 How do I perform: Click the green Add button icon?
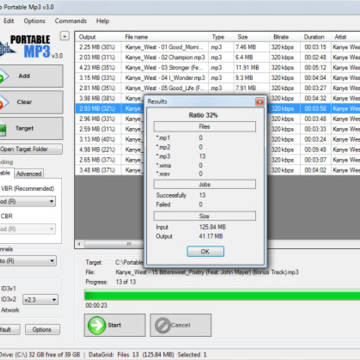click(x=3, y=76)
